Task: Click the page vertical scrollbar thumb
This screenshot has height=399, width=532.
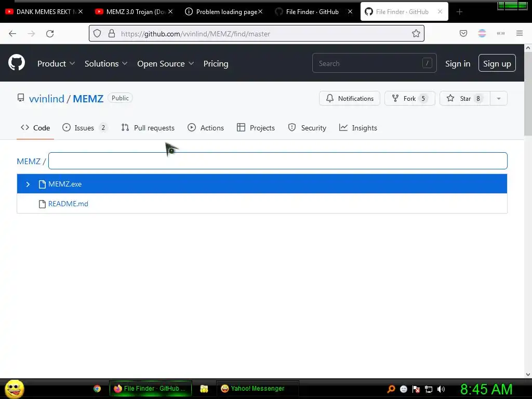Action: point(528,95)
